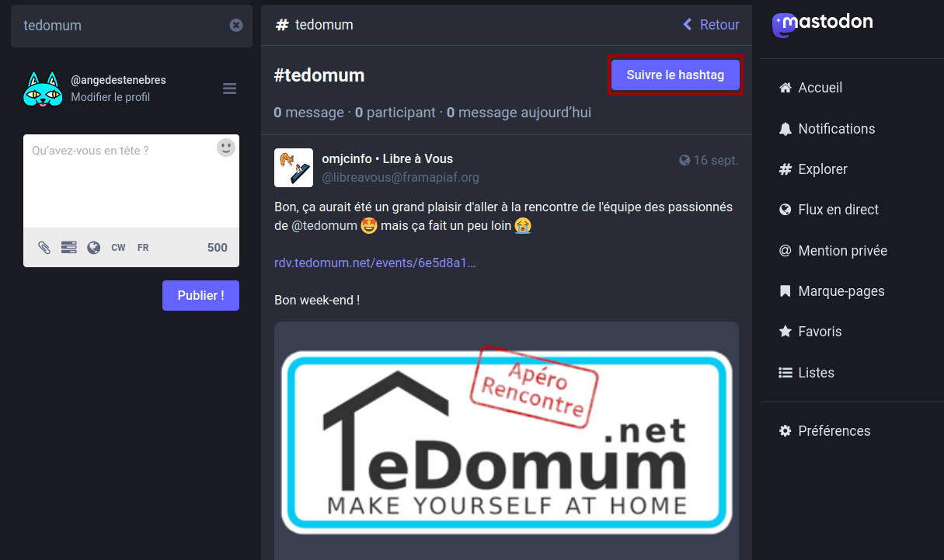
Task: Change post visibility with globe icon
Action: coord(94,248)
